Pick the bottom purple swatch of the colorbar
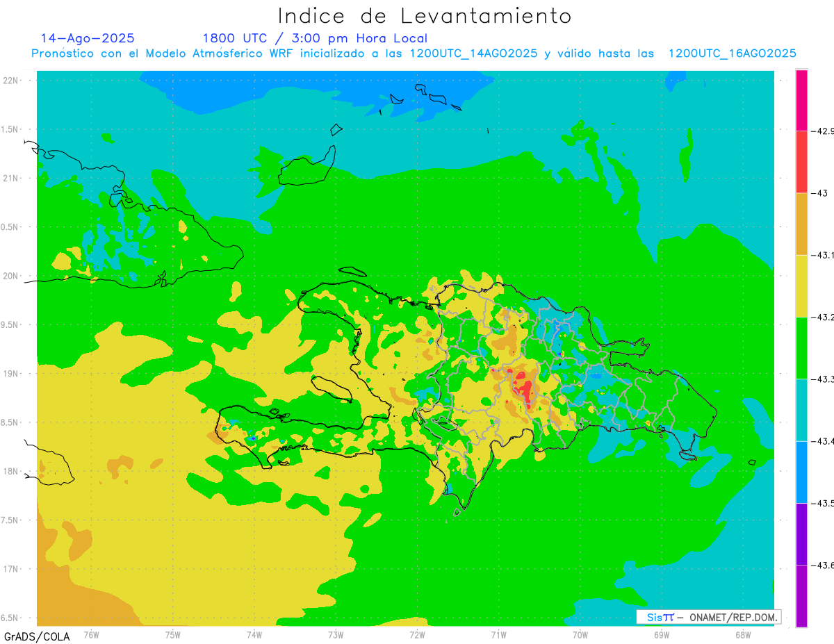Screen dimensions: 834x644 coord(801,595)
